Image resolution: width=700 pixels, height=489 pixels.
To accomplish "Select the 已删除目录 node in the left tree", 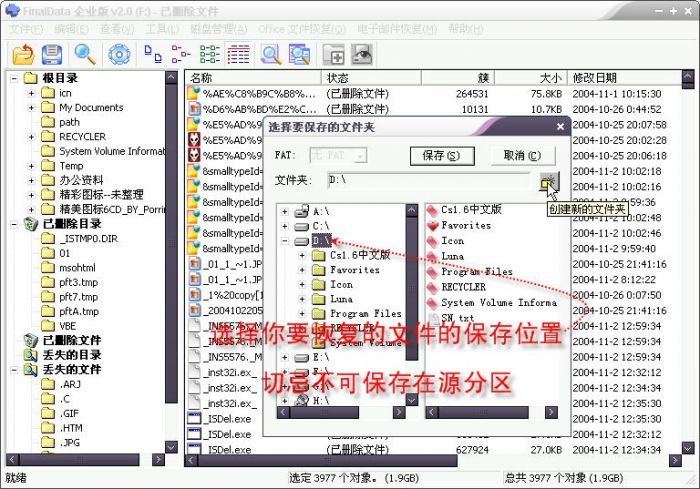I will click(71, 224).
